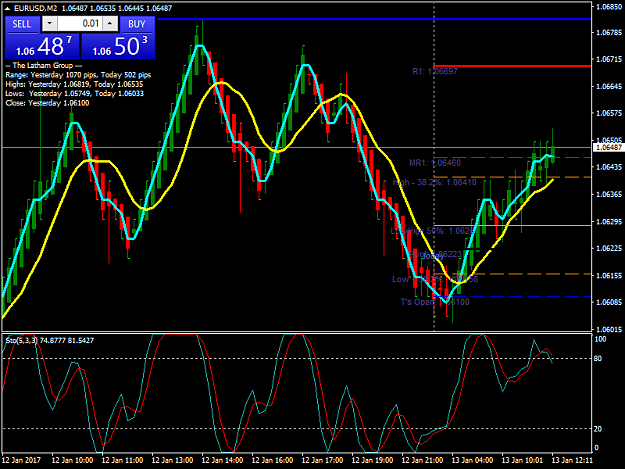
Task: Click the Lows Yesterday 1.05749 line
Action: (75, 94)
